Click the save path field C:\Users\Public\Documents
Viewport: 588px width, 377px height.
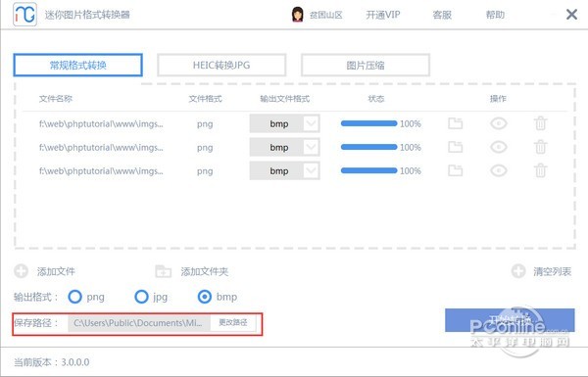[x=139, y=323]
